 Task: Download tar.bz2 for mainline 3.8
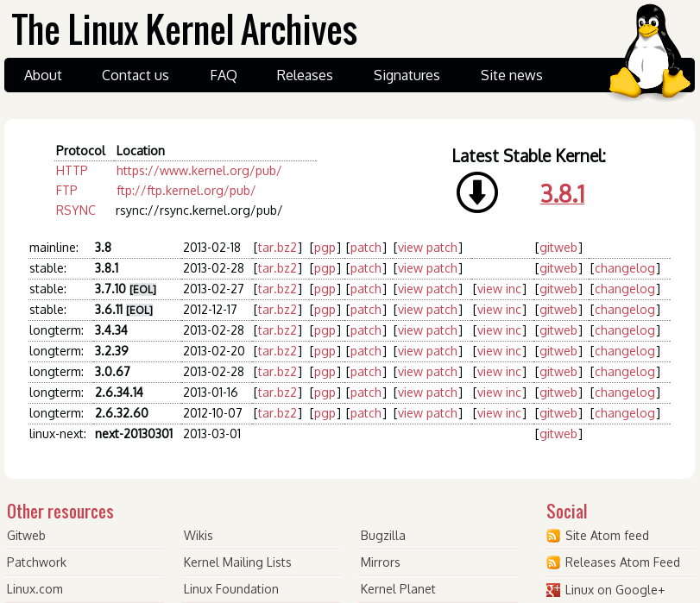pos(277,248)
